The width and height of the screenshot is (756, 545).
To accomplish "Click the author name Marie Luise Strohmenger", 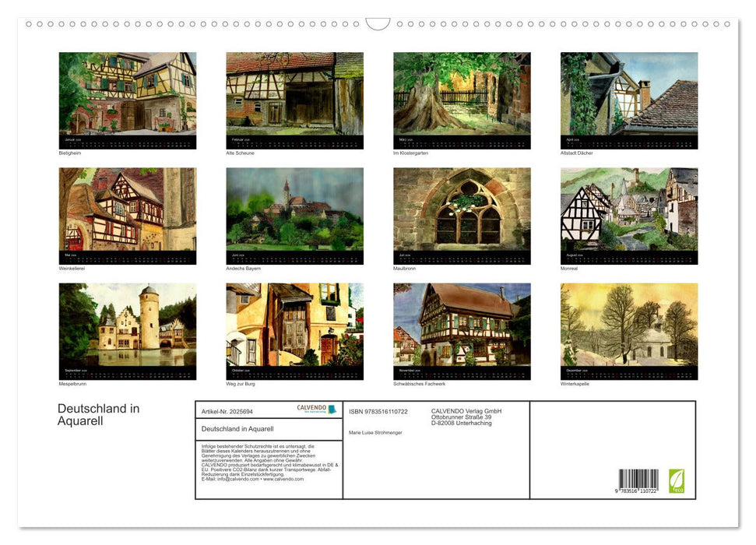I will [375, 432].
